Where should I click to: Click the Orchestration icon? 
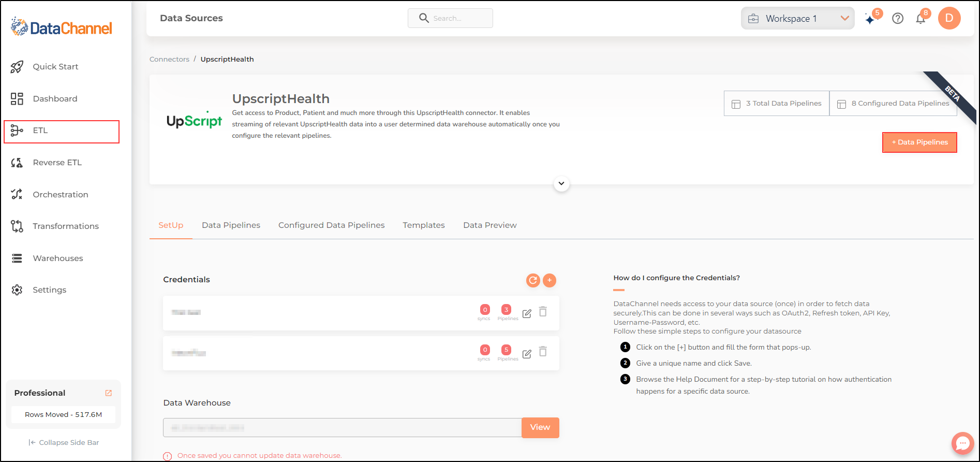[x=17, y=194]
